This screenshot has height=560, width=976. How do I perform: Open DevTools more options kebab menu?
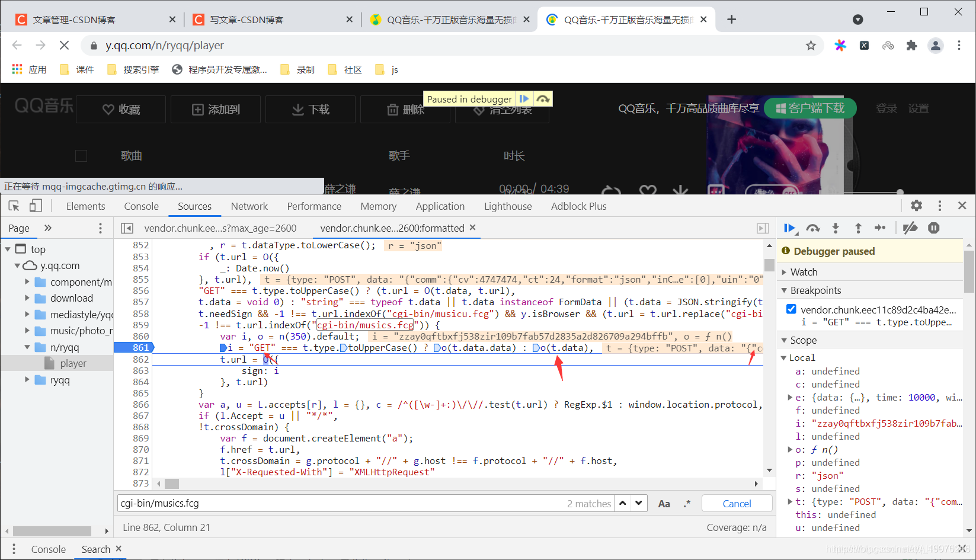click(x=939, y=206)
